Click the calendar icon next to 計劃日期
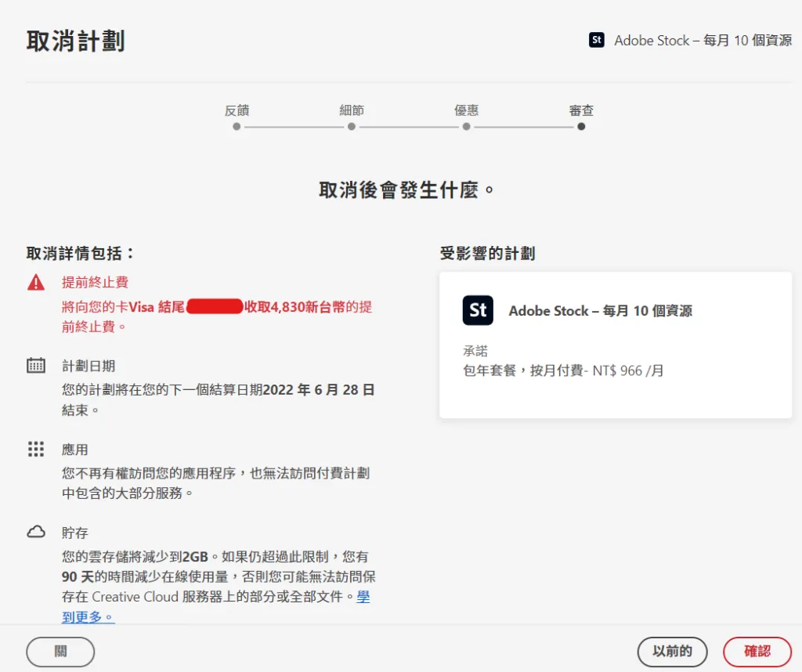Screen dimensions: 802x672 [x=35, y=365]
